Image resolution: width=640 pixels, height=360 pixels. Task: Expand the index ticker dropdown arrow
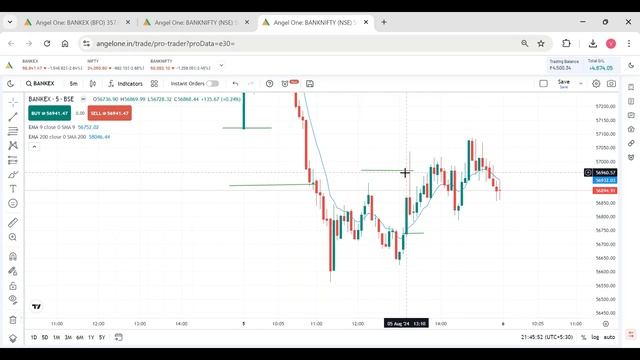221,65
